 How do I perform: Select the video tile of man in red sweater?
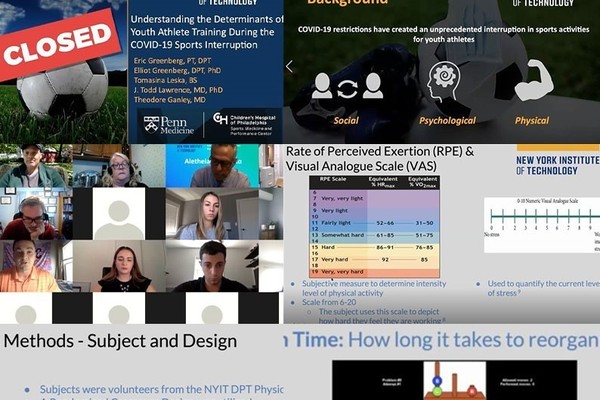[36, 214]
